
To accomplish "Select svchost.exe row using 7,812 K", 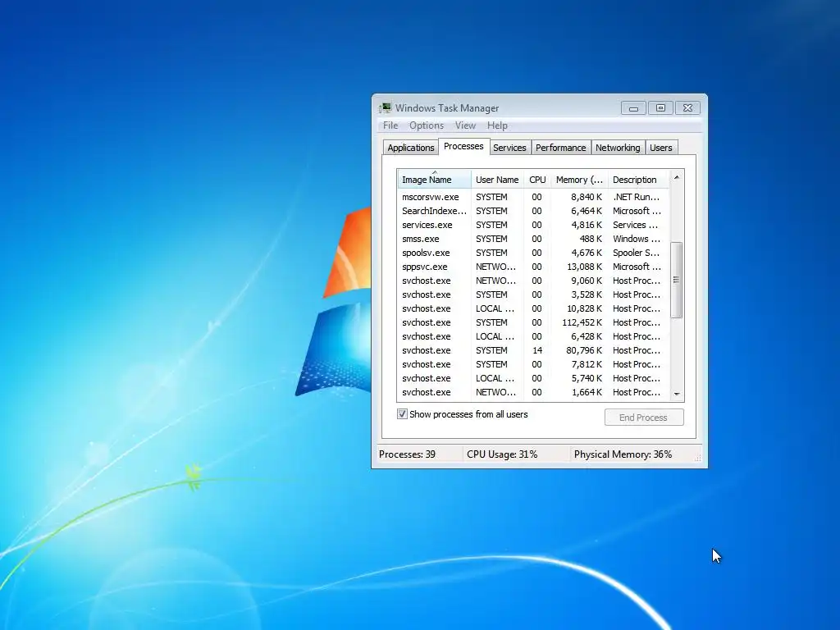I will tap(533, 364).
